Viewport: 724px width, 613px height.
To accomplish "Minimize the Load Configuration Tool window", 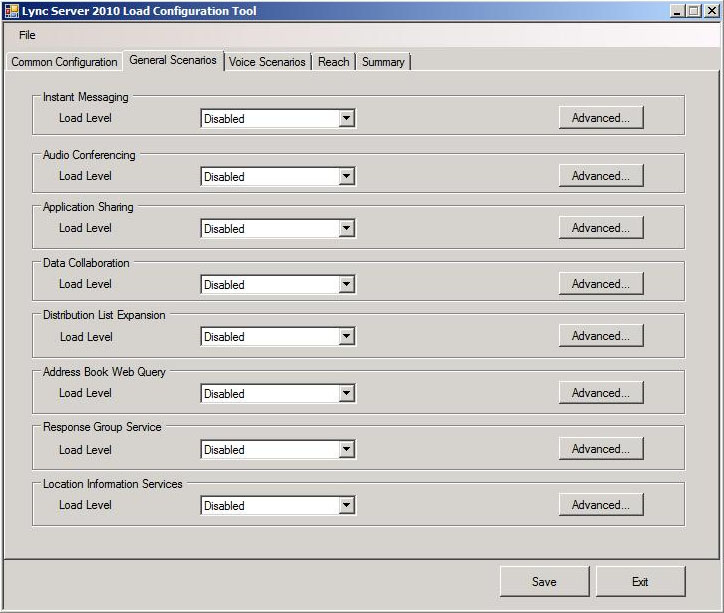I will tap(677, 11).
